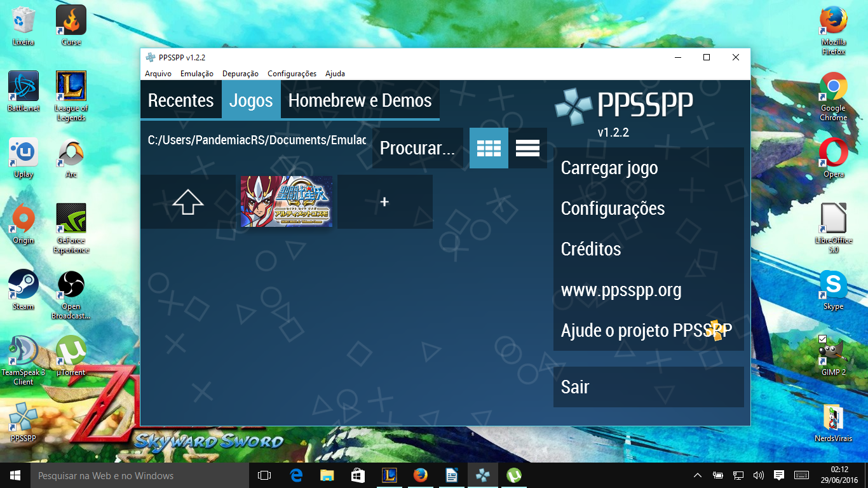Switch game list to grid view
Viewport: 868px width, 488px height.
click(x=488, y=147)
